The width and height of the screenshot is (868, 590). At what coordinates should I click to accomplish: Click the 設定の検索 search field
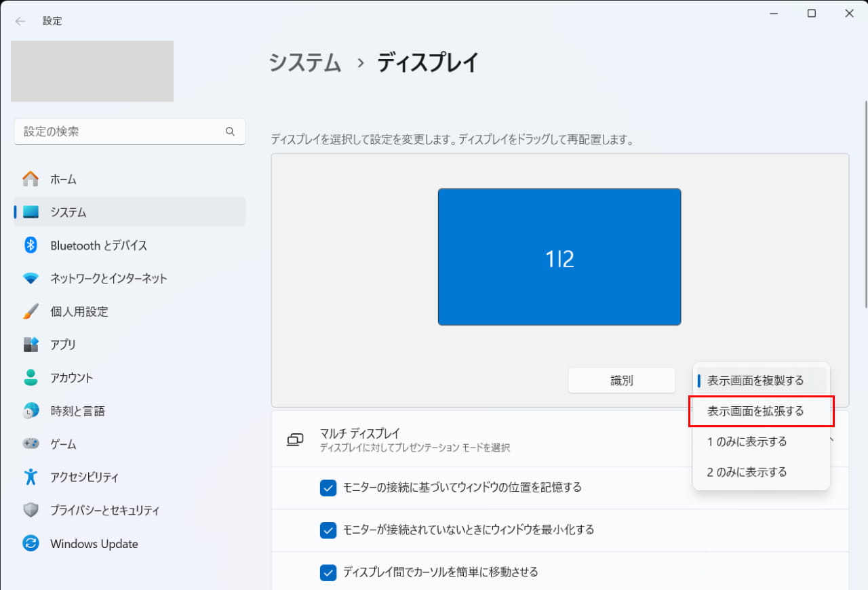[x=122, y=132]
